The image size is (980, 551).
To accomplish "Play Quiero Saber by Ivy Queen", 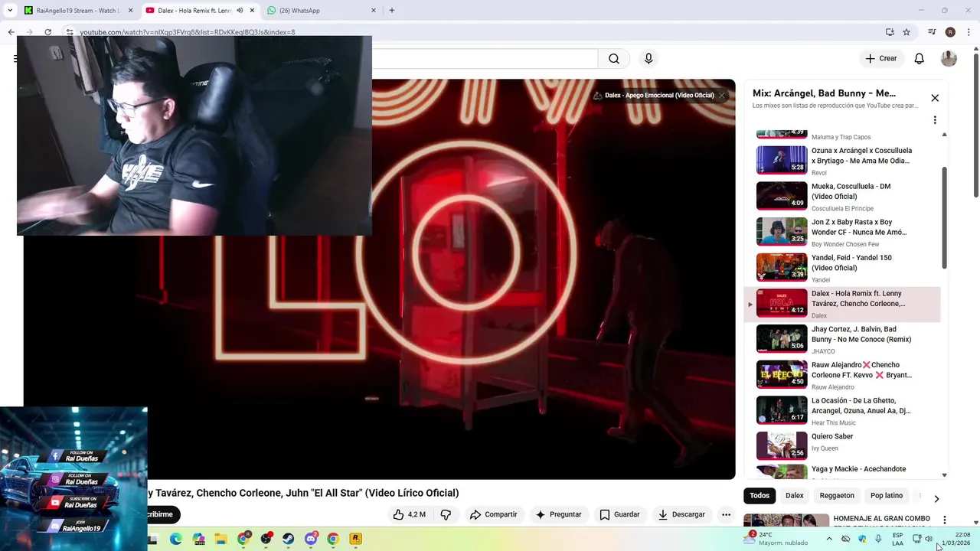I will 842,446.
